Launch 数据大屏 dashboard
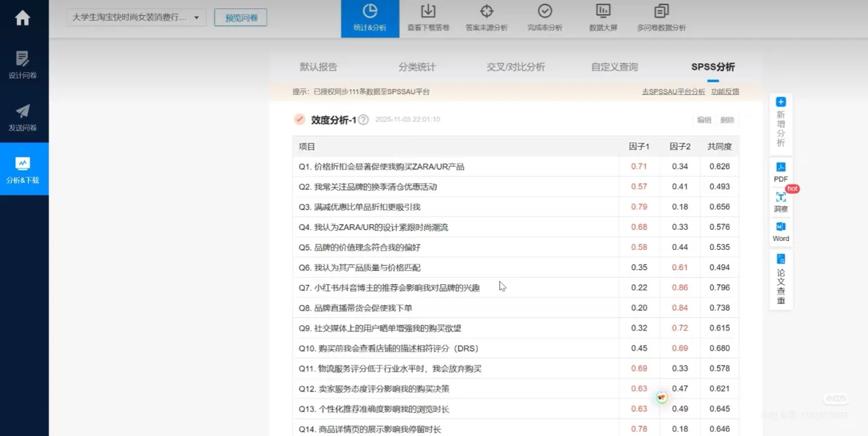This screenshot has height=436, width=868. point(603,18)
